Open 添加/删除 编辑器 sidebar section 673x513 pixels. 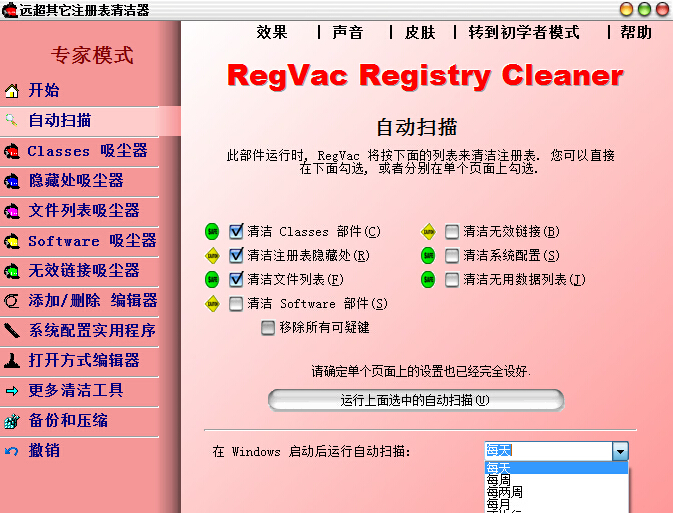pos(79,301)
